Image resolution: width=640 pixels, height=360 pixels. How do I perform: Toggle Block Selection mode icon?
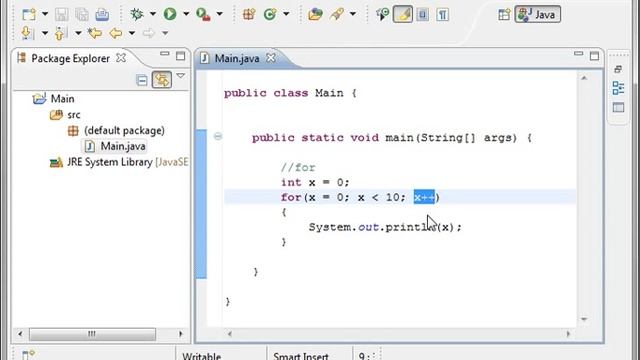[x=422, y=15]
